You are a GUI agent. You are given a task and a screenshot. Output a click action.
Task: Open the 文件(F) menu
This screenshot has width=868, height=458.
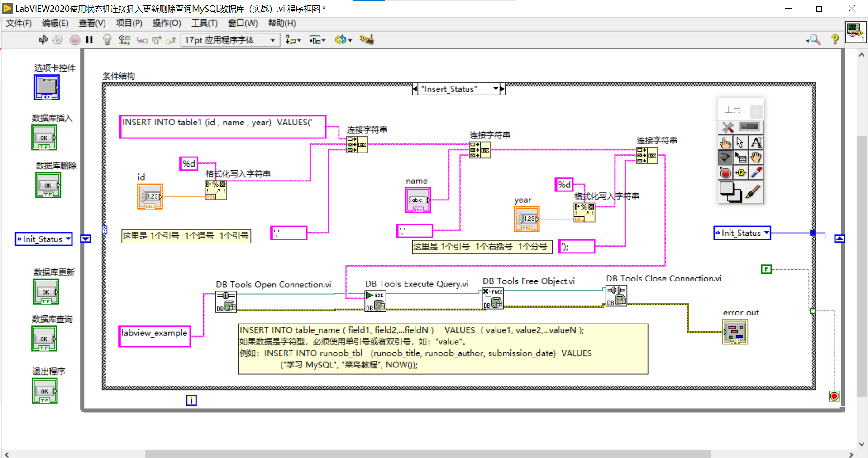click(19, 23)
